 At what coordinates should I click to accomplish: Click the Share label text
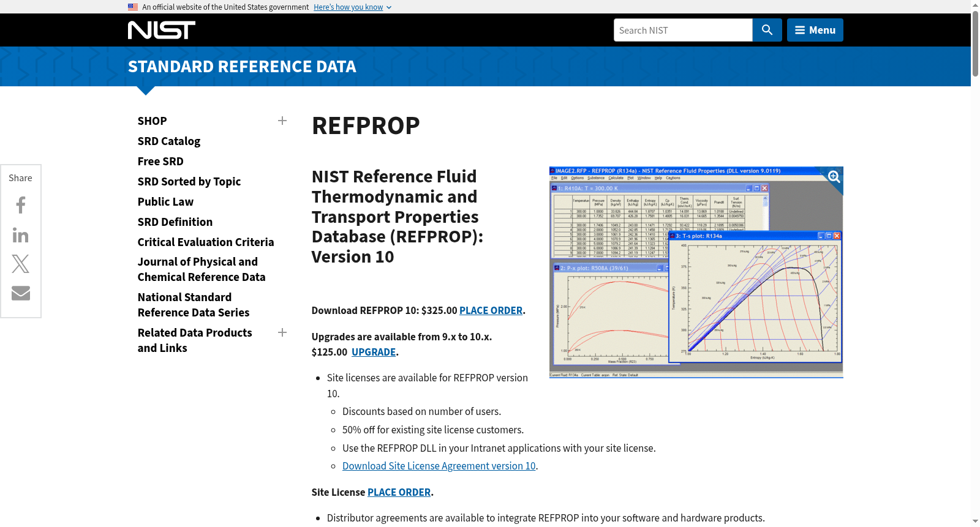coord(20,178)
